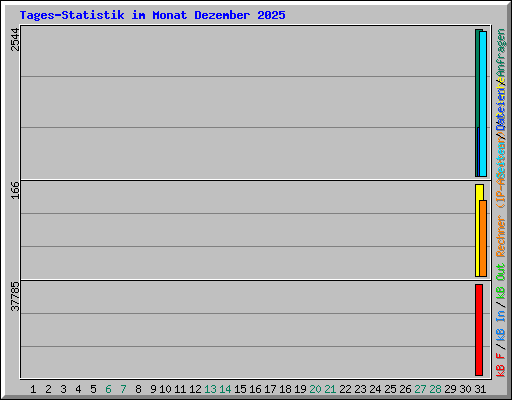Click the title 'Tages-Statistik im Monat Dezember 2025'
The width and height of the screenshot is (512, 400).
[x=152, y=15]
